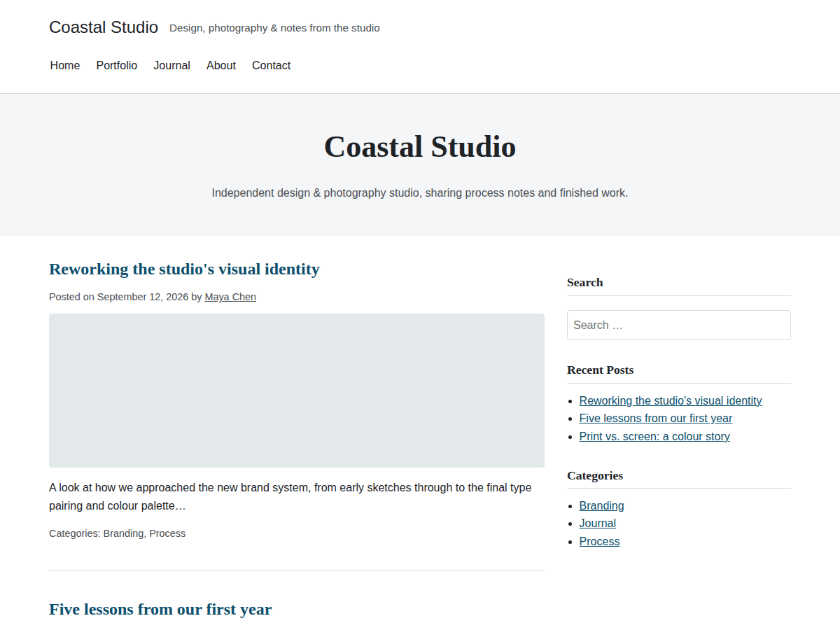Open the Portfolio navigation item
Viewport: 840px width, 630px height.
pyautogui.click(x=117, y=65)
